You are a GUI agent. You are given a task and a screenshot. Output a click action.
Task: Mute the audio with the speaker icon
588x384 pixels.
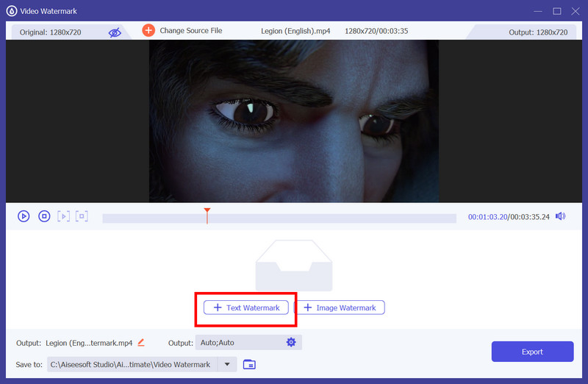click(x=561, y=216)
